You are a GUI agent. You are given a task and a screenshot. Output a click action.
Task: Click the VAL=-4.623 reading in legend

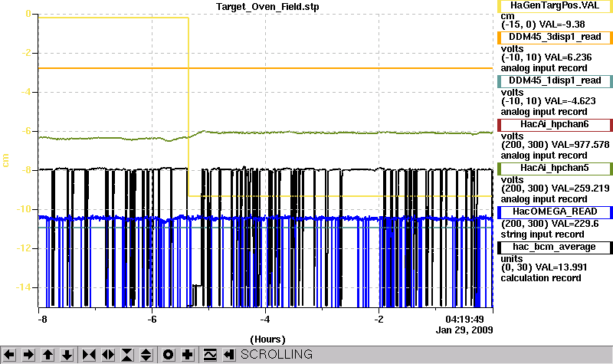pos(570,101)
